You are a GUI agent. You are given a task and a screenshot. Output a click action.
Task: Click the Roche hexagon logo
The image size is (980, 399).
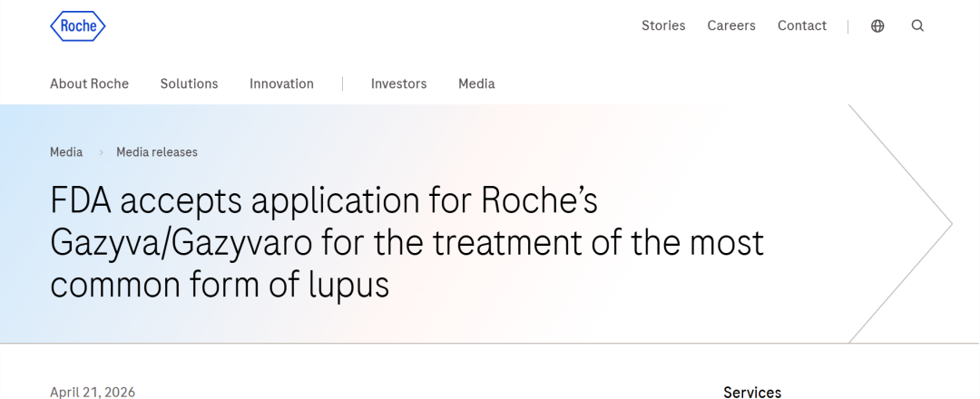tap(78, 26)
